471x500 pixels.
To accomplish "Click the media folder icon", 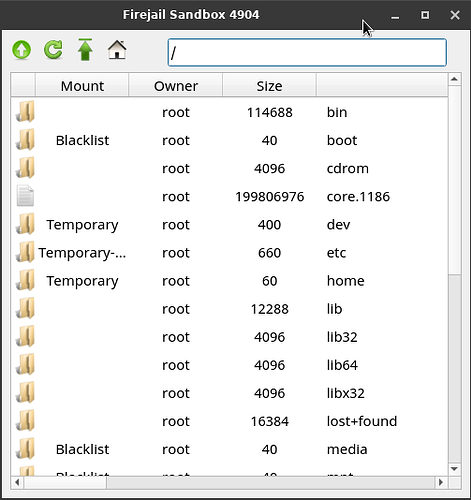I will (25, 449).
